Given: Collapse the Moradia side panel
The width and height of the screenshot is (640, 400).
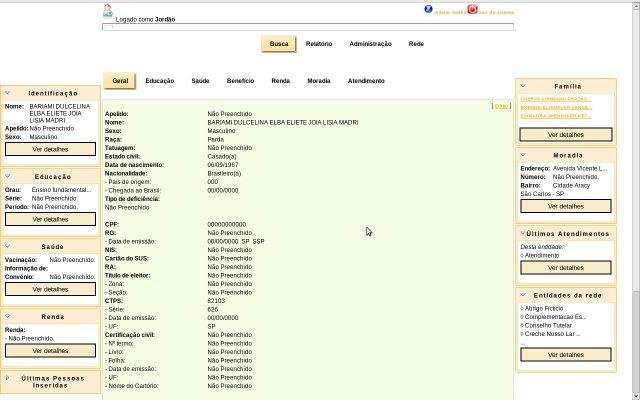Looking at the screenshot, I should coord(523,155).
